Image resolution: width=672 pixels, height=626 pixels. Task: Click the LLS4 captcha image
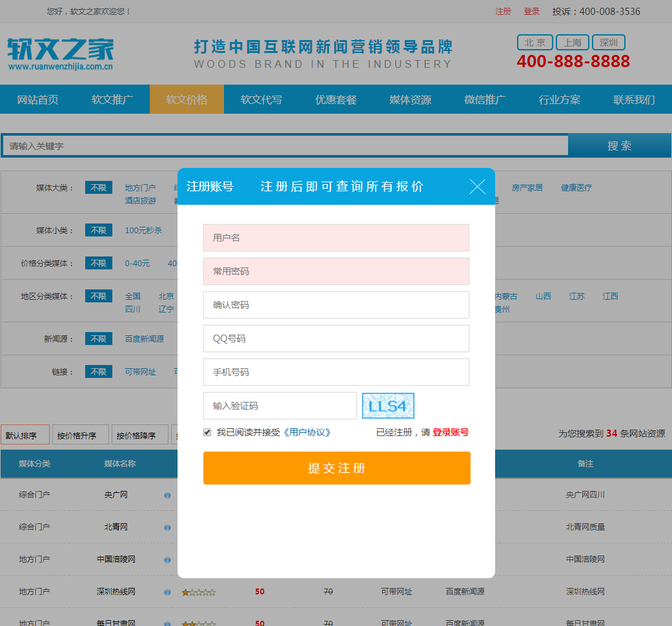[x=388, y=406]
